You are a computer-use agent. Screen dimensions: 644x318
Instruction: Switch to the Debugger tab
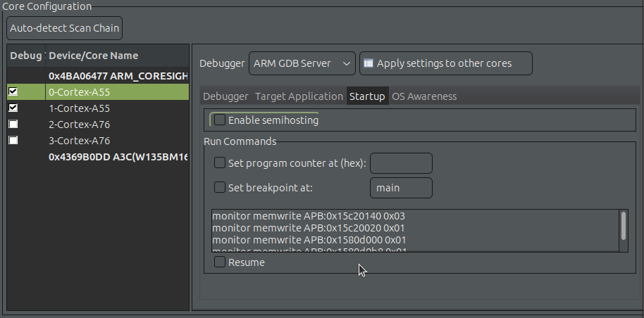[x=225, y=96]
